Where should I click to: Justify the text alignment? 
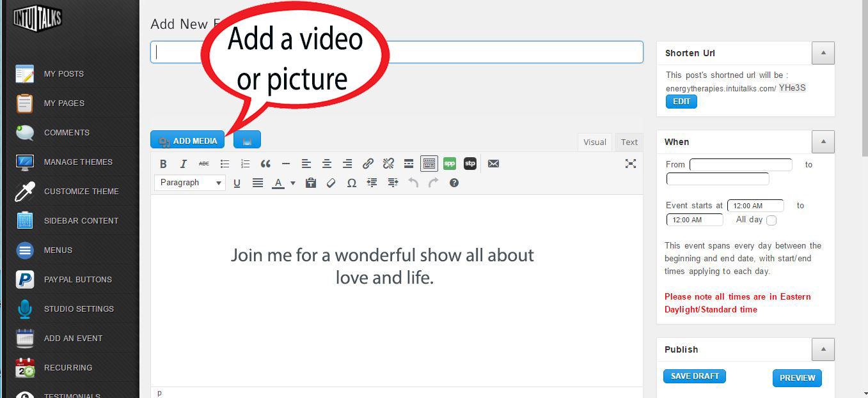point(258,183)
